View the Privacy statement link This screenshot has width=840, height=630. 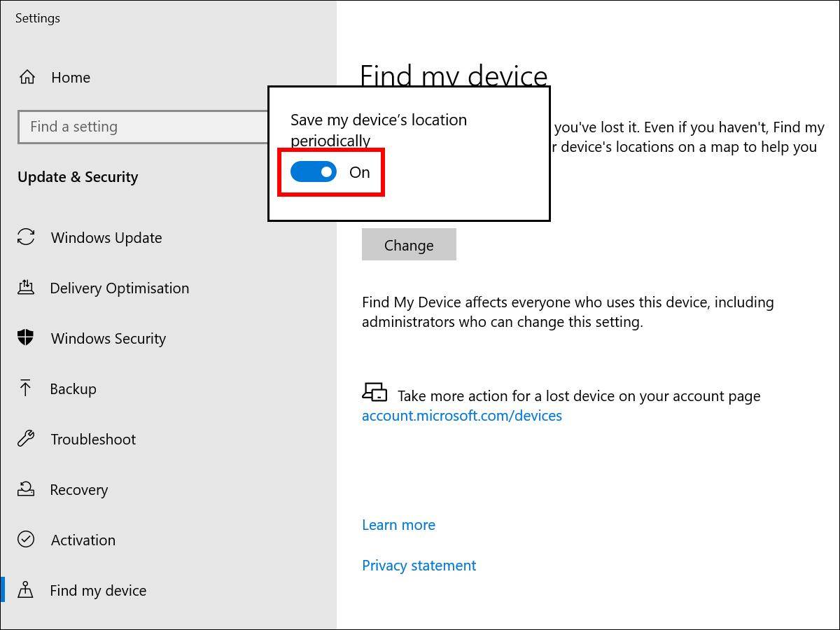(x=419, y=566)
